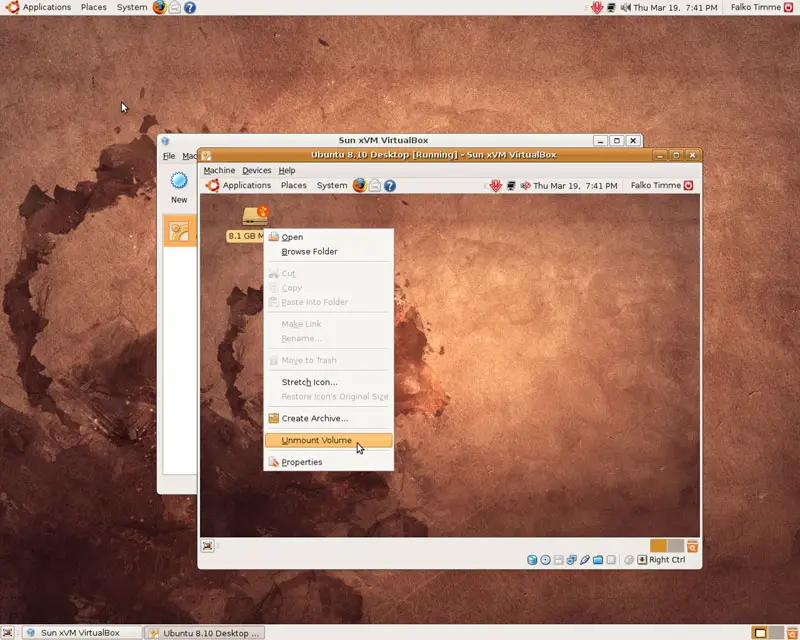Switch to first guest workspace

[x=658, y=546]
